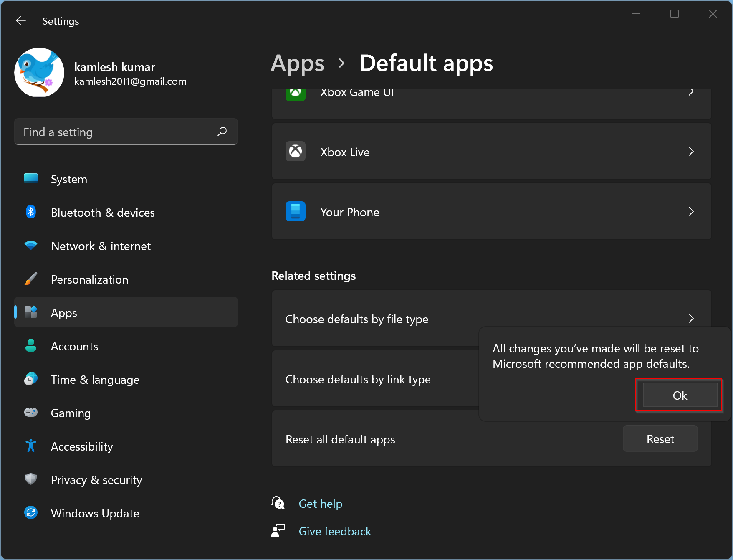This screenshot has width=733, height=560.
Task: Click the Get help headset icon
Action: (278, 503)
